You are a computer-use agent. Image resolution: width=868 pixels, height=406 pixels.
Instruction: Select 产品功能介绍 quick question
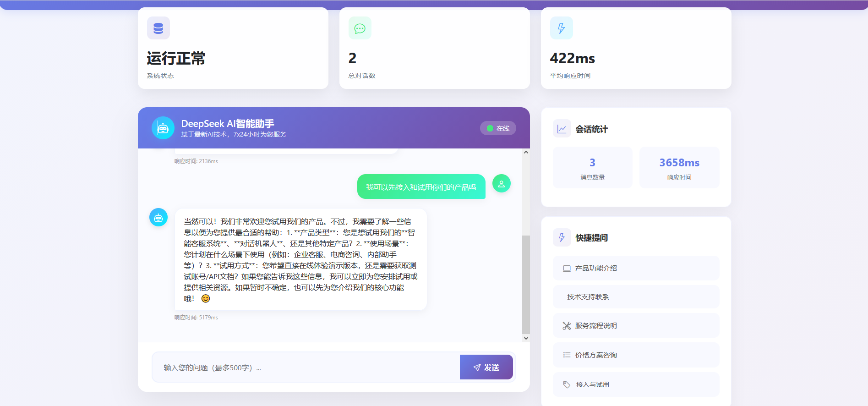tap(636, 268)
